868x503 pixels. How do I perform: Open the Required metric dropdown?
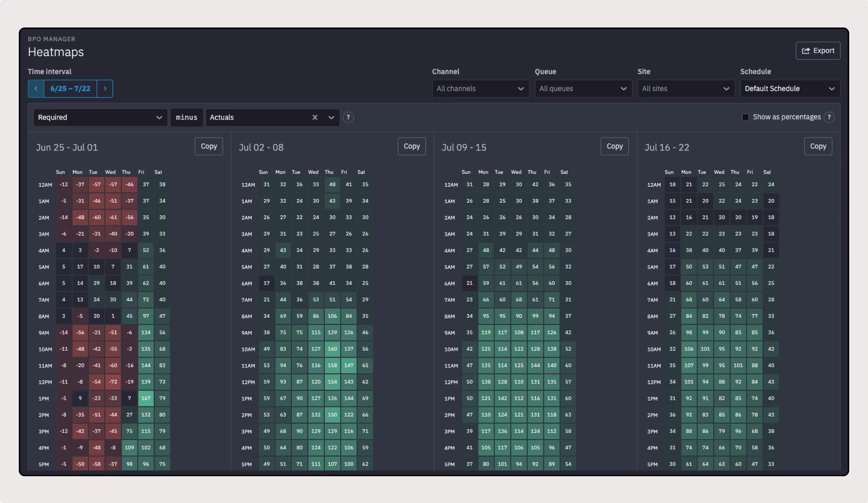[100, 117]
